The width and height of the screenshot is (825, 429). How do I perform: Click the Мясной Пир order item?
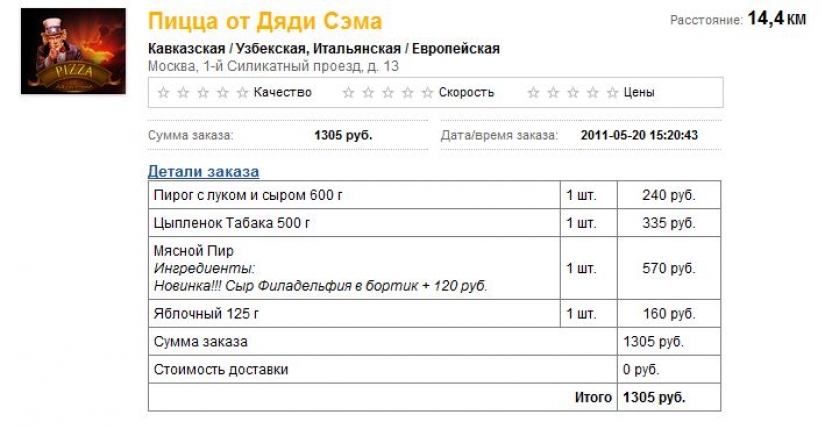[194, 251]
